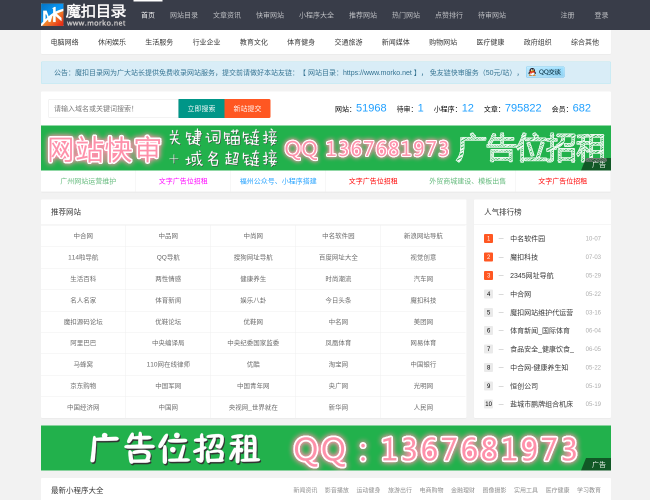Select the 电脑网络 category tab

click(65, 42)
